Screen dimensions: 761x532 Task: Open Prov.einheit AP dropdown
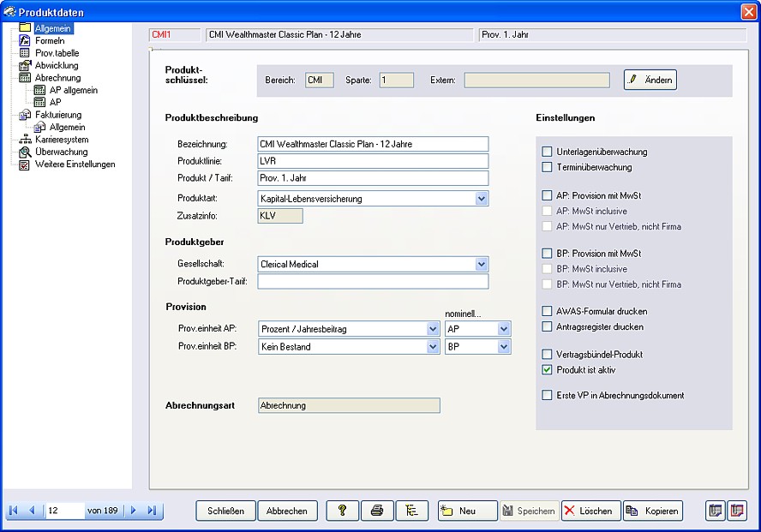pyautogui.click(x=432, y=329)
